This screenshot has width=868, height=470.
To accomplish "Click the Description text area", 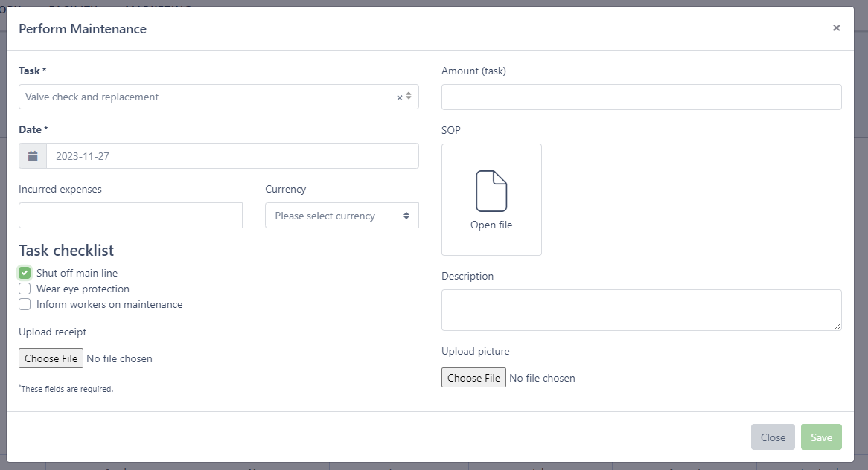I will [x=640, y=309].
